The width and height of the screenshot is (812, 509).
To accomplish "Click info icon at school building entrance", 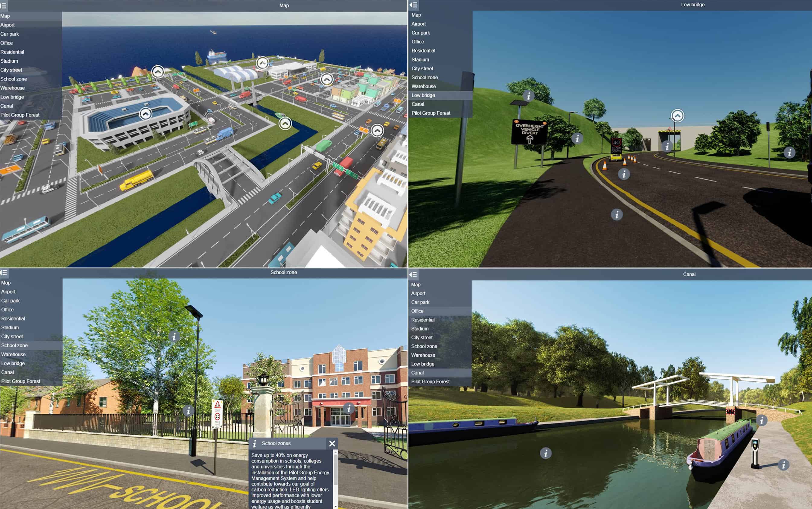I will pyautogui.click(x=349, y=408).
